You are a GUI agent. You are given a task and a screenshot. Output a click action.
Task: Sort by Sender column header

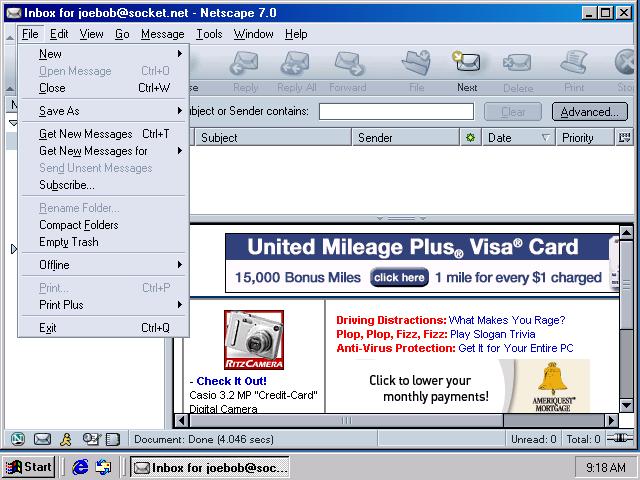coord(406,138)
